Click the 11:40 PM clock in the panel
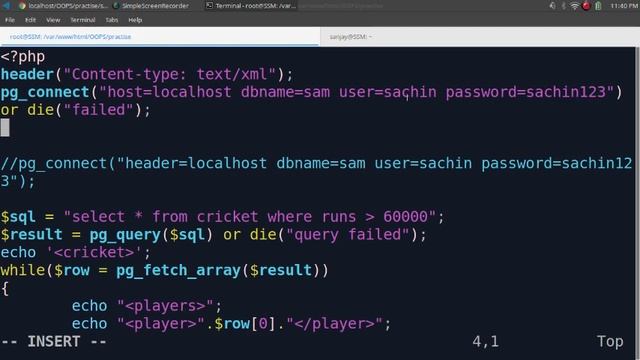Viewport: 640px width, 360px height. pyautogui.click(x=624, y=6)
